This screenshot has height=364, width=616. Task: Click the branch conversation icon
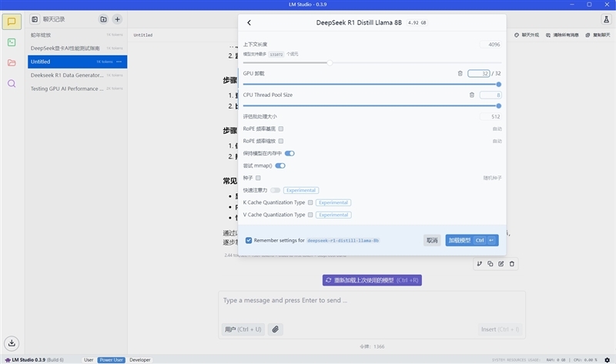click(x=479, y=264)
